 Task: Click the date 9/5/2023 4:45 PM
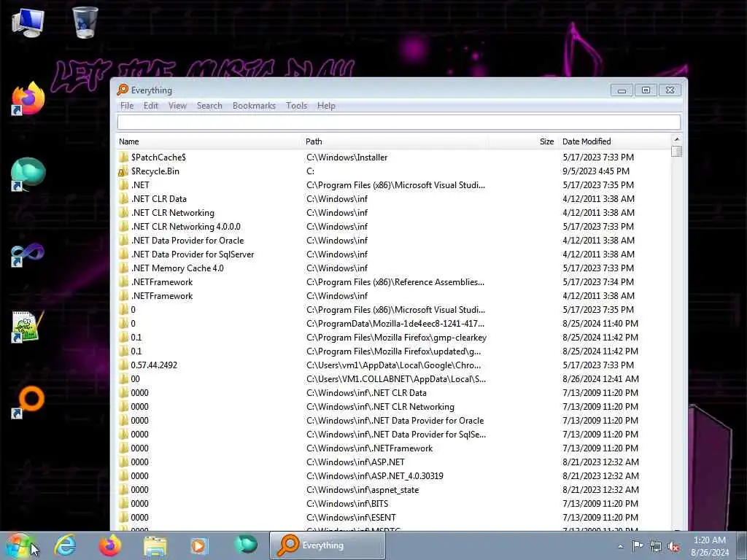point(596,171)
